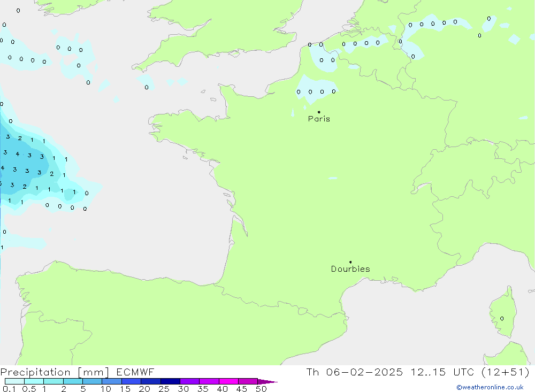This screenshot has width=535, height=392.
Task: Select the 2–5 mm legend color swatch
Action: click(x=73, y=381)
